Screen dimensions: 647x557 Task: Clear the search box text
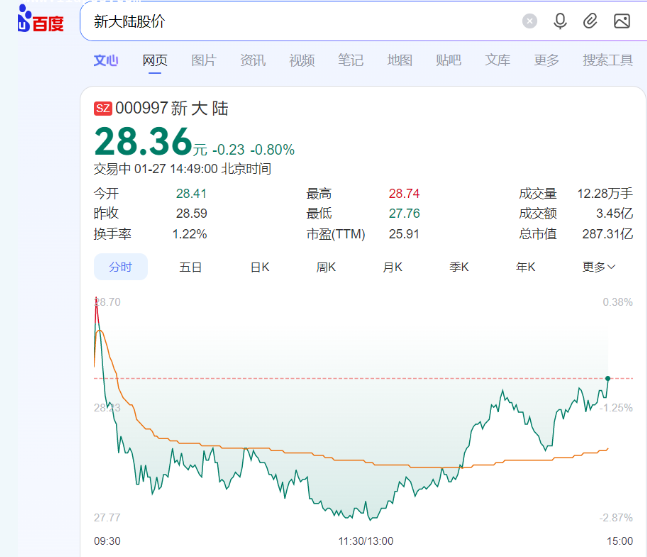529,21
